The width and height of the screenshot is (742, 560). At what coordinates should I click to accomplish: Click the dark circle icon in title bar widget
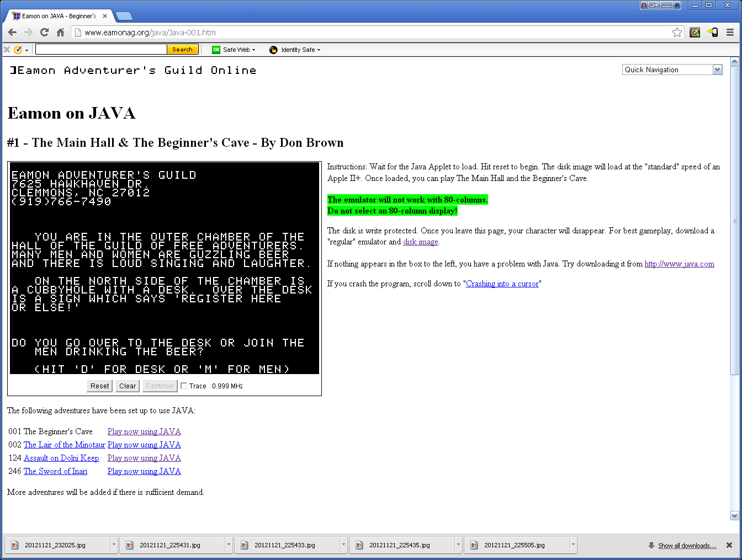(677, 5)
